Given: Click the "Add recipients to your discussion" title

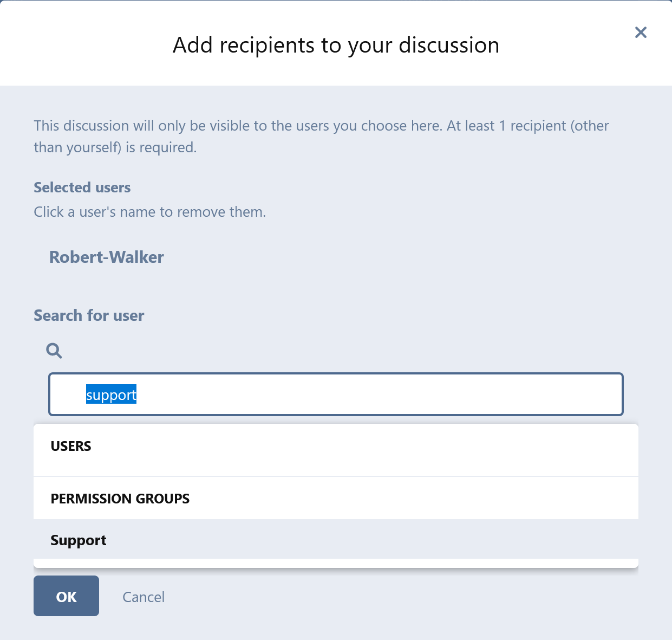Looking at the screenshot, I should coord(336,46).
